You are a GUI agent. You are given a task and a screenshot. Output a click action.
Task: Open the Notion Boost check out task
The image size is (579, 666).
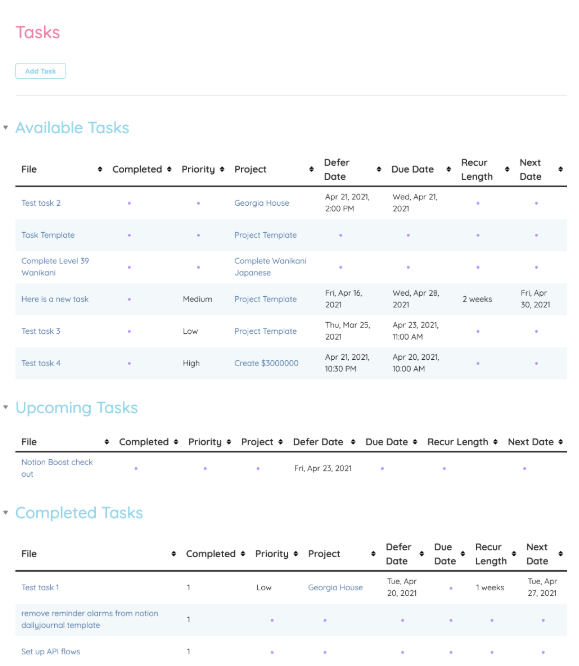click(57, 468)
